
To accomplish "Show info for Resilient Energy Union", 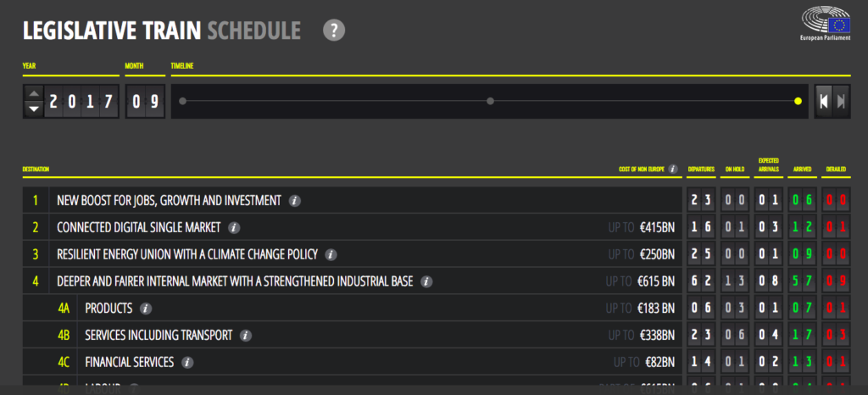I will pyautogui.click(x=331, y=254).
